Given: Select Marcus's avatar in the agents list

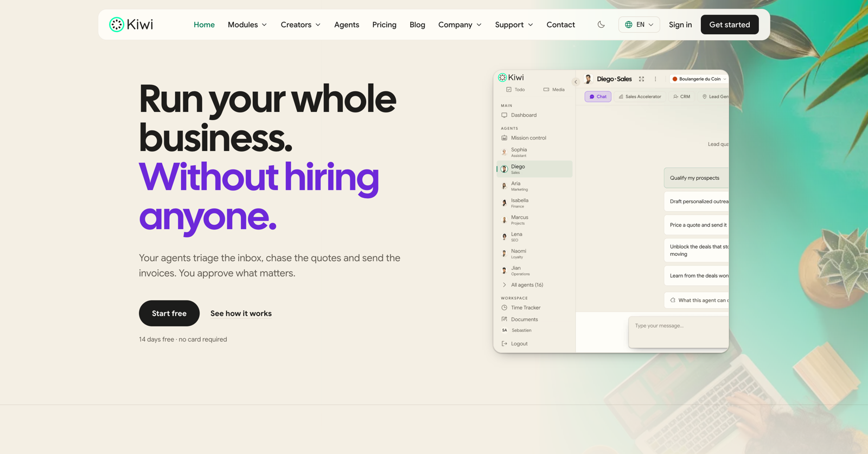Looking at the screenshot, I should tap(505, 220).
